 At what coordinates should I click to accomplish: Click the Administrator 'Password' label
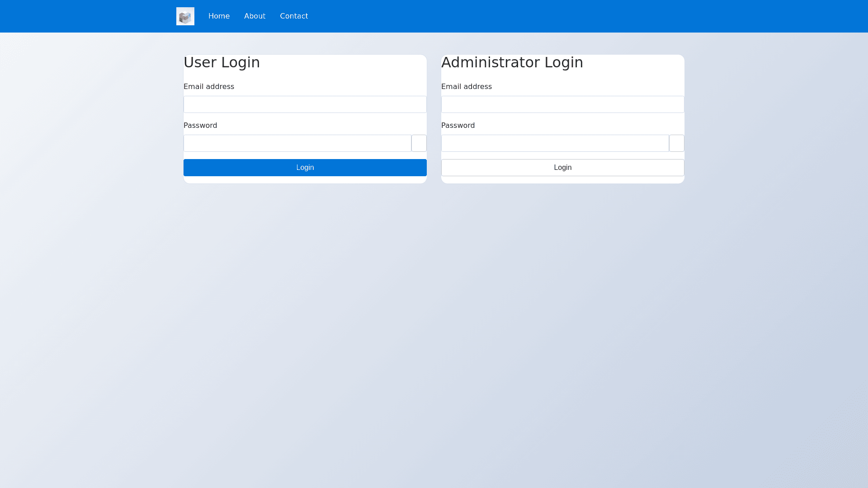(458, 125)
